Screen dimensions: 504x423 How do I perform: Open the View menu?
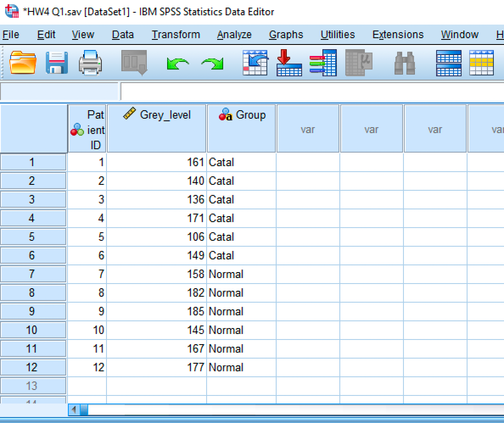pos(83,34)
